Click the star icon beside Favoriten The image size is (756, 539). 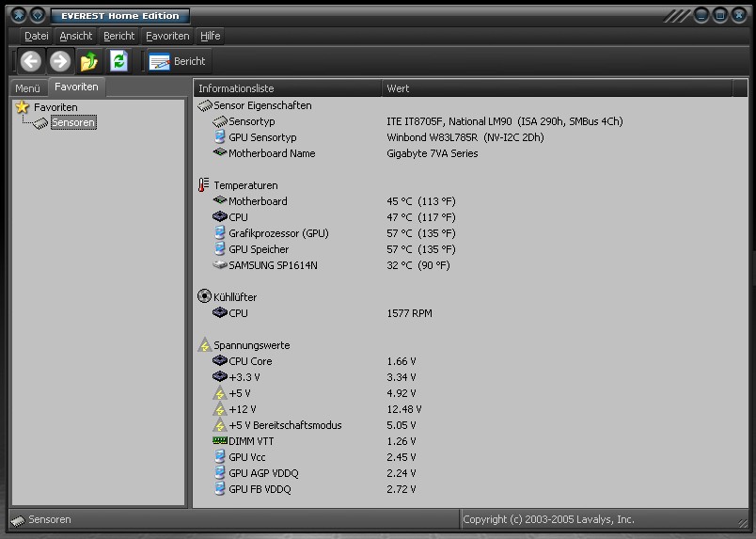tap(23, 106)
